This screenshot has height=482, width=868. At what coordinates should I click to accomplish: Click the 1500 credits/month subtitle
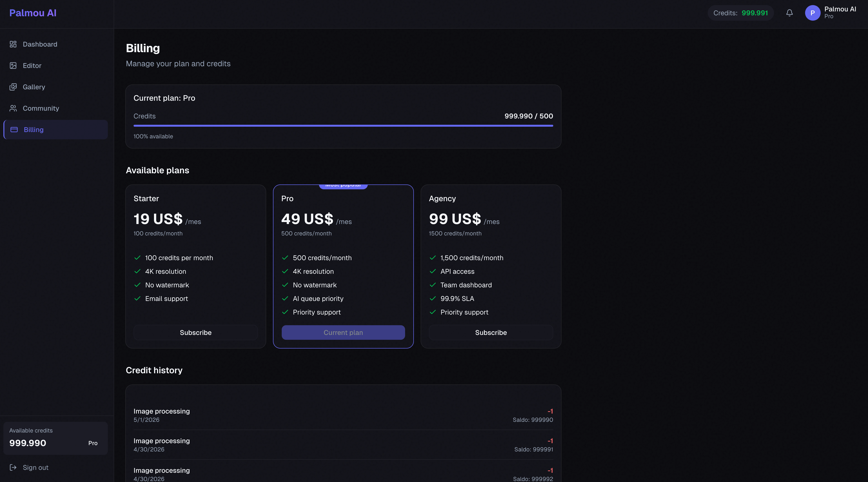tap(455, 233)
